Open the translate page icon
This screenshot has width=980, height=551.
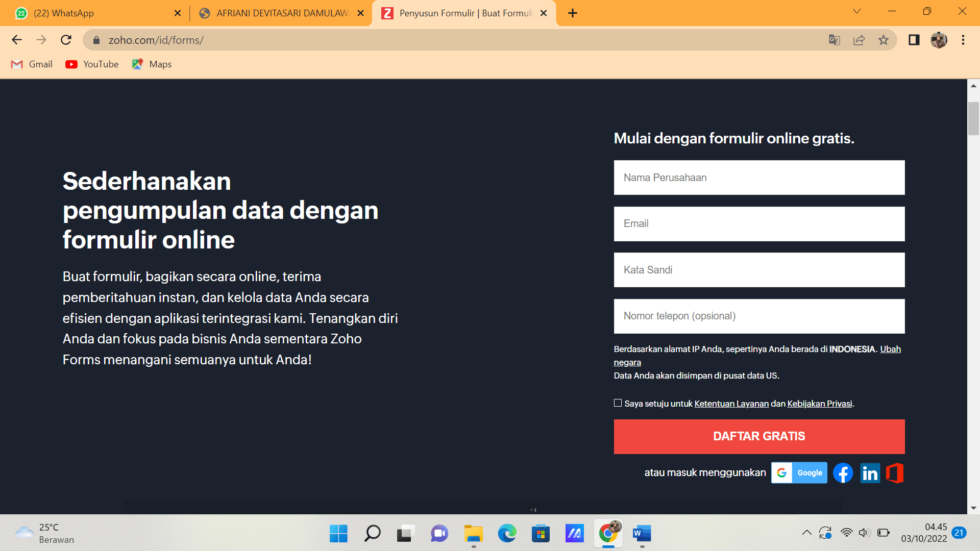[835, 40]
